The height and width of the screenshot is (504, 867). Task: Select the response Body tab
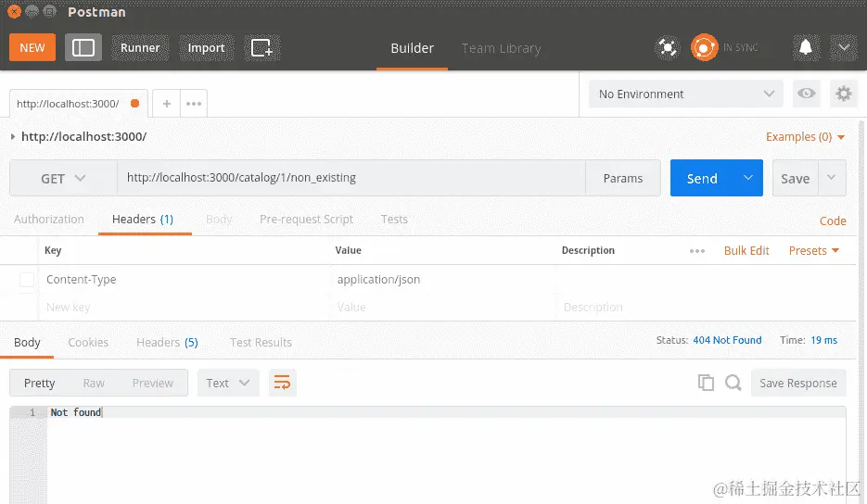(27, 343)
